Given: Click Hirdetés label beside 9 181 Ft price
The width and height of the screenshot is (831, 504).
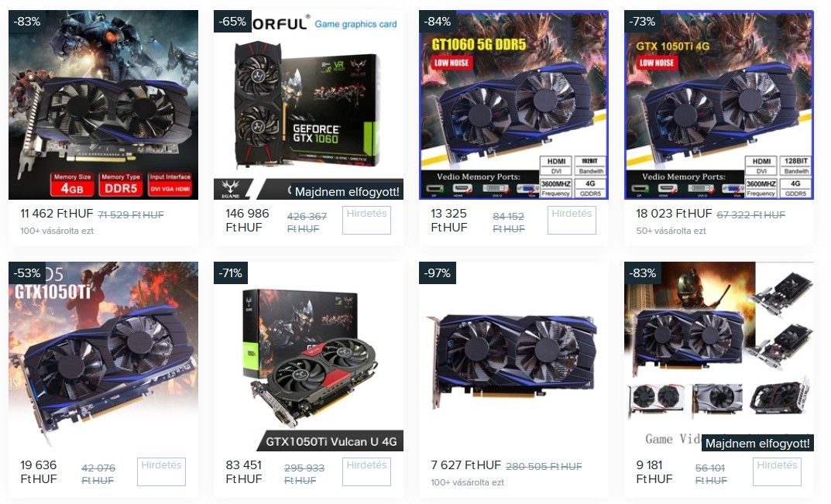Looking at the screenshot, I should pyautogui.click(x=777, y=471).
